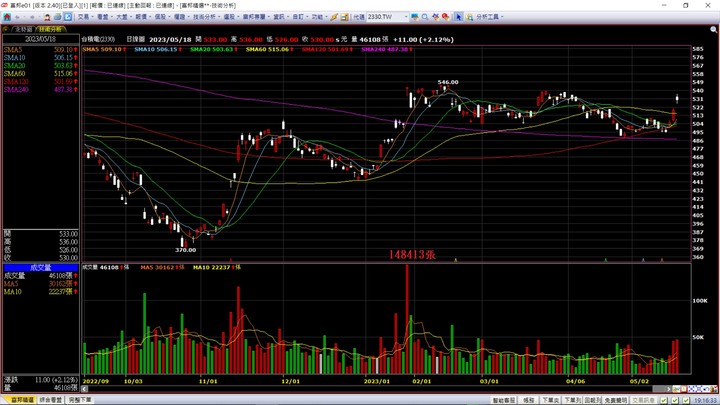The width and height of the screenshot is (720, 405).
Task: Click the small round icon left of 走勢圖 tab
Action: coord(6,29)
